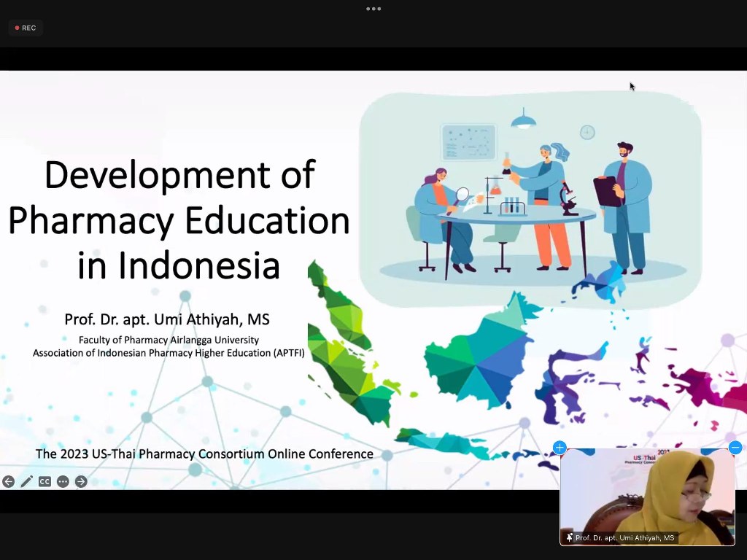Open the three-dot handle at top center
The image size is (747, 560).
pyautogui.click(x=373, y=9)
